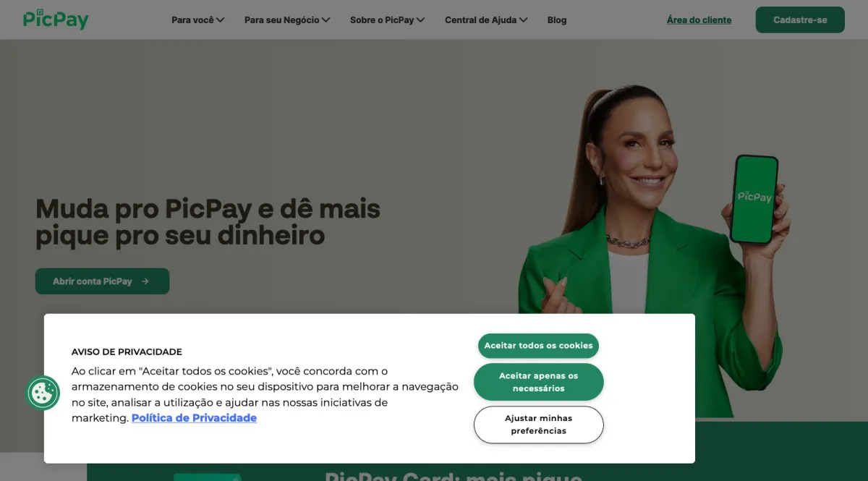Click the Cadastre-se button

[800, 20]
